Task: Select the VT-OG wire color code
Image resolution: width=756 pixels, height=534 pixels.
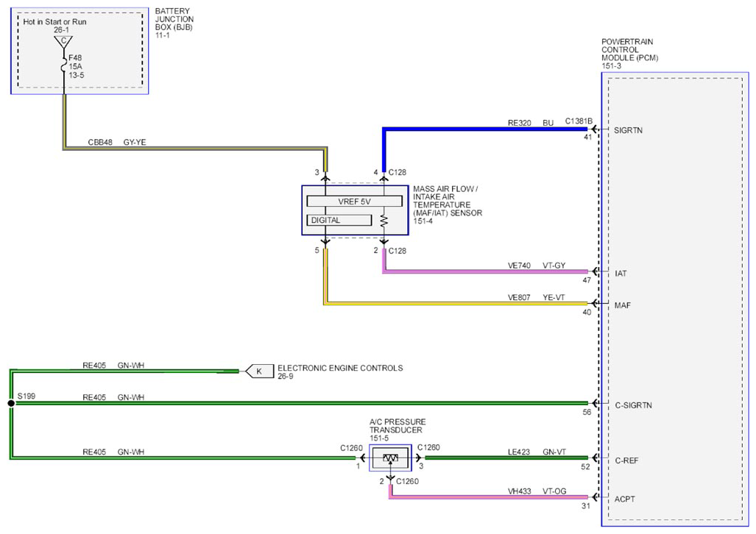Action: click(554, 491)
